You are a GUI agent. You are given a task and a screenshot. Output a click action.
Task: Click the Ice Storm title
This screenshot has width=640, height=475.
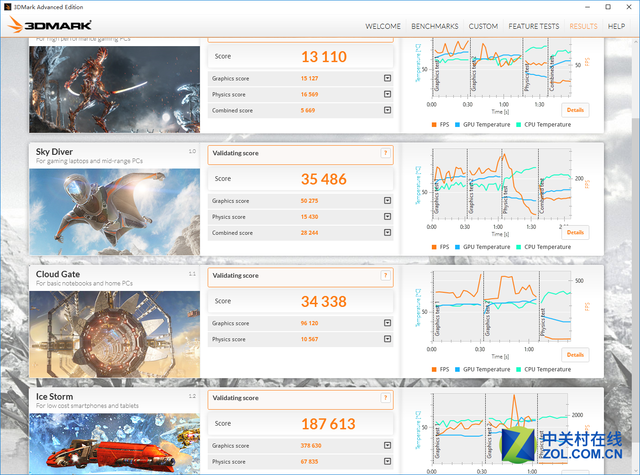(x=54, y=397)
